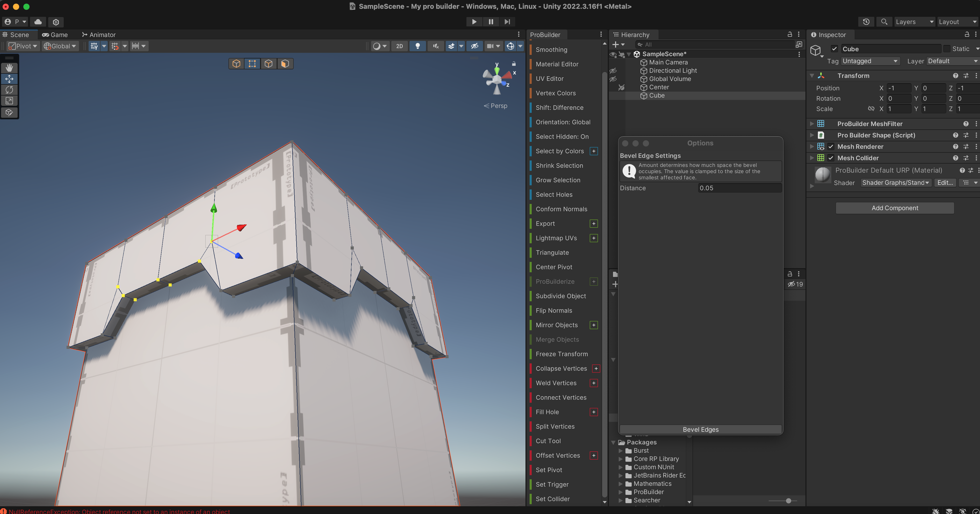Enable the Static checkbox

[947, 49]
